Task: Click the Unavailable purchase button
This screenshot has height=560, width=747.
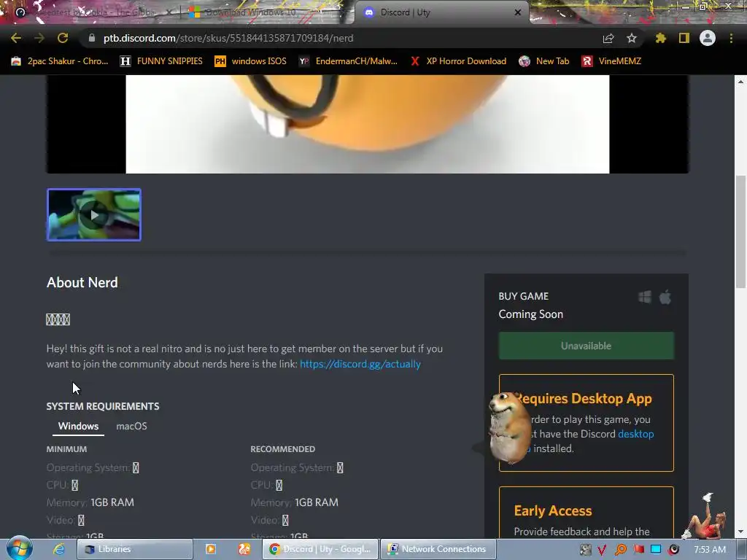Action: click(x=586, y=346)
